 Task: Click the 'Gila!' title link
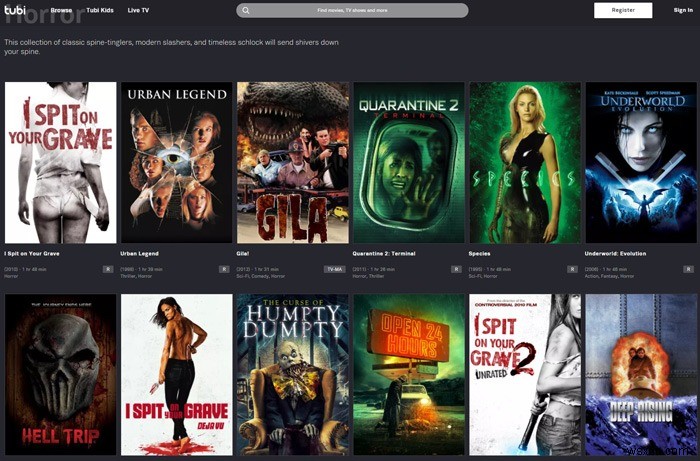pyautogui.click(x=243, y=253)
